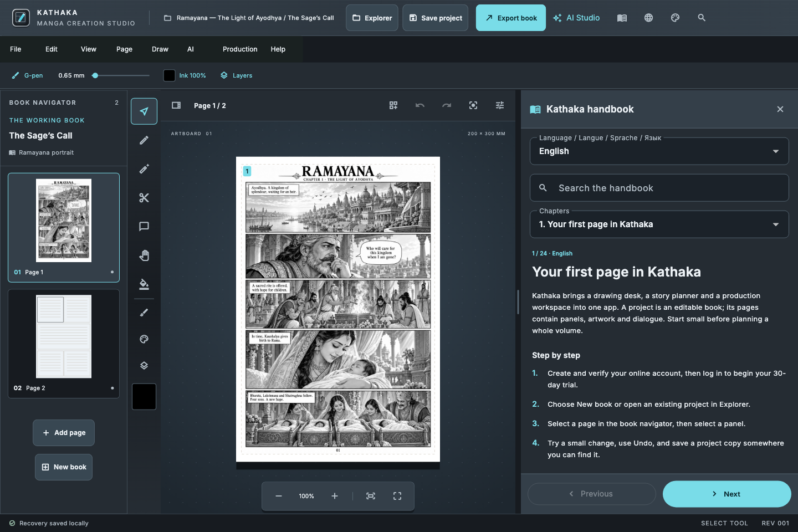Select the Page 2 thumbnail
798x532 pixels.
click(64, 344)
